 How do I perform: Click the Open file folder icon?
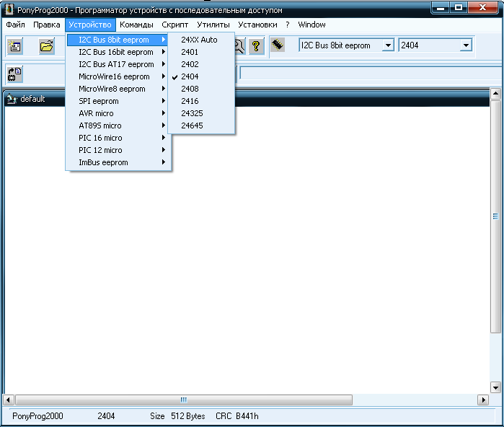47,47
